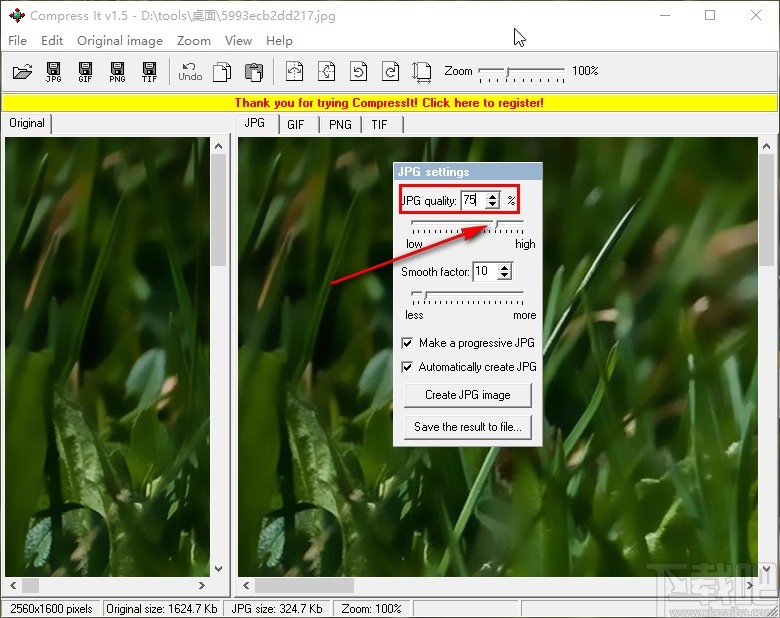Click the Smooth factor input field
The image size is (780, 618).
485,271
